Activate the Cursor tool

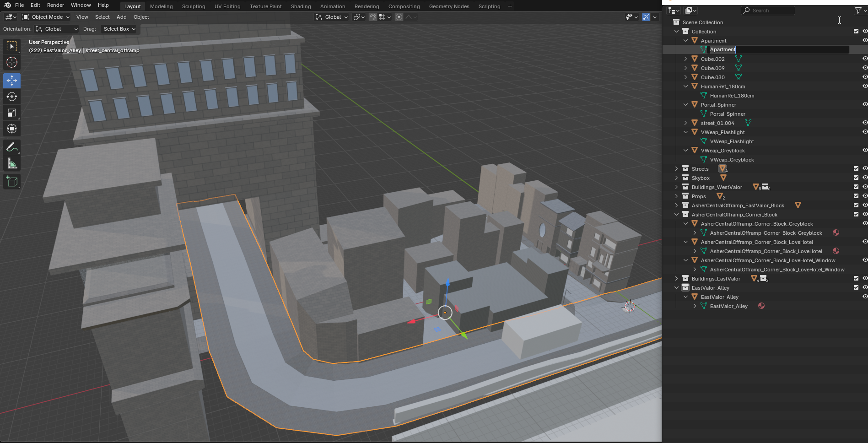click(12, 62)
